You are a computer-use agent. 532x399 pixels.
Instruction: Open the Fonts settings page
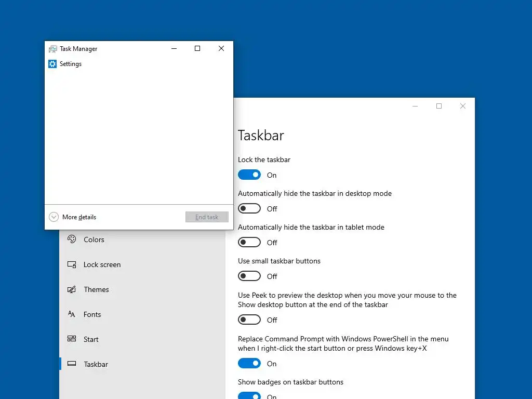(92, 314)
